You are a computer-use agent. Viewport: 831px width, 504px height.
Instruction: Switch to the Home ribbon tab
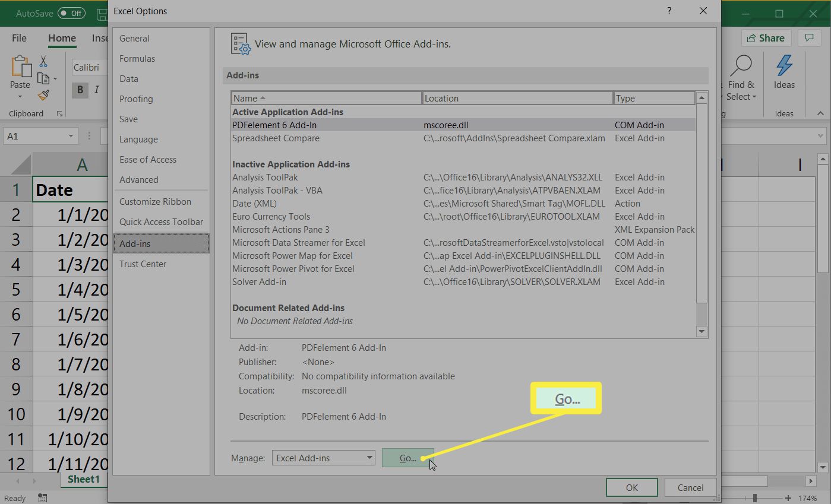[x=62, y=38]
